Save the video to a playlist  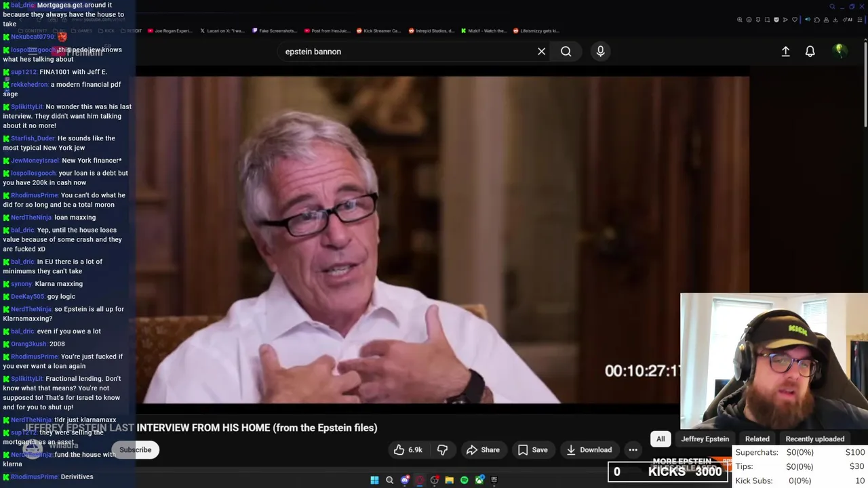click(x=532, y=450)
